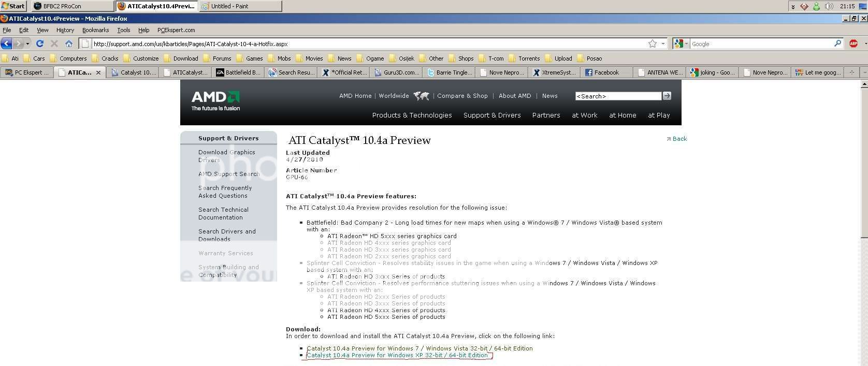
Task: Expand hidden system tray icons
Action: pos(793,6)
